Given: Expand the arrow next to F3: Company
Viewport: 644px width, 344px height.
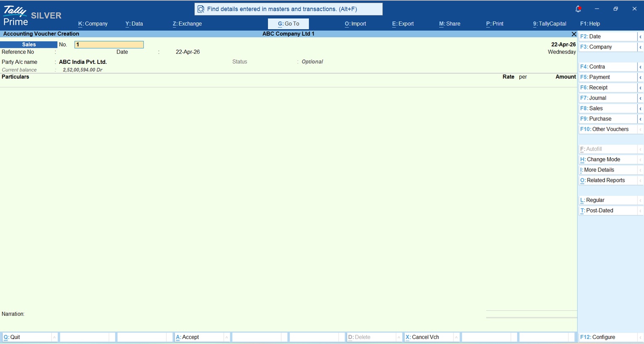Looking at the screenshot, I should pos(641,47).
